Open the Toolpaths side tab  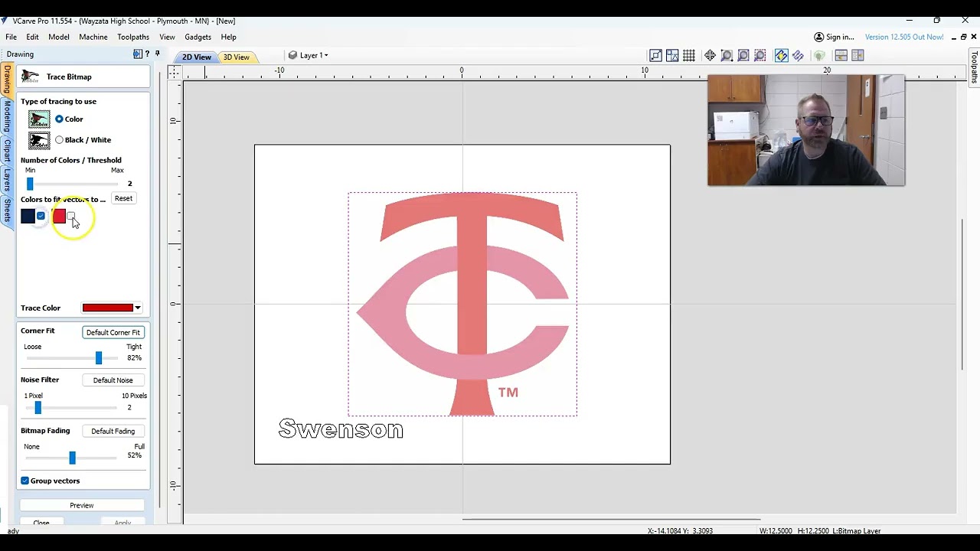974,67
